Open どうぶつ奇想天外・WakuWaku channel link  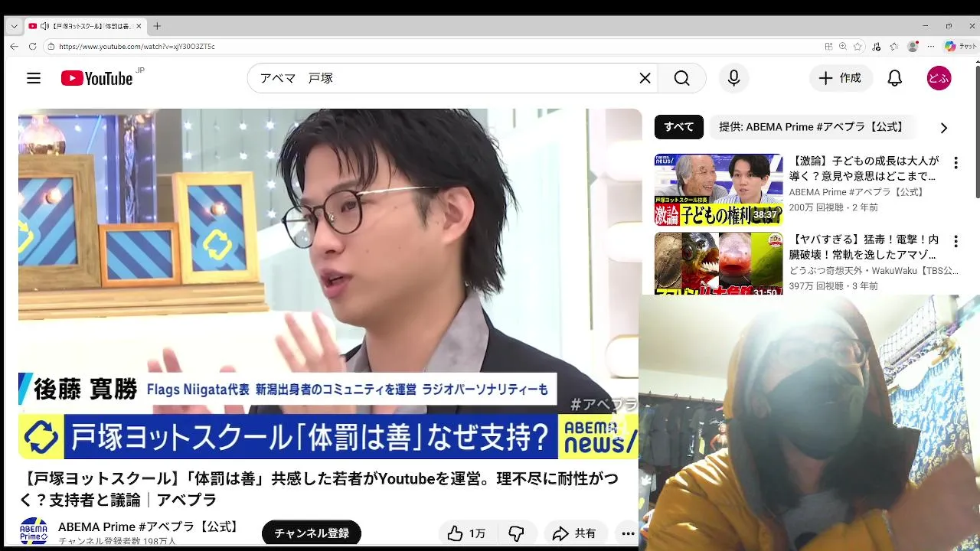coord(874,271)
